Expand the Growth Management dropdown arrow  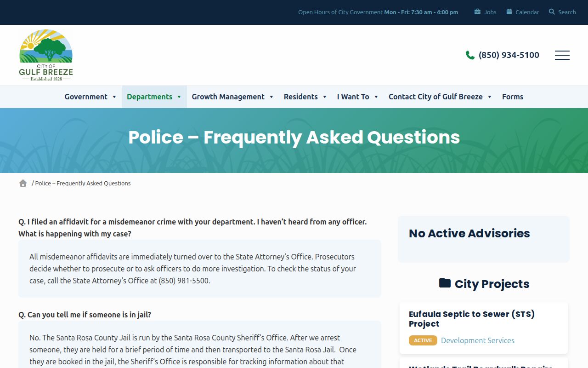[x=271, y=97]
